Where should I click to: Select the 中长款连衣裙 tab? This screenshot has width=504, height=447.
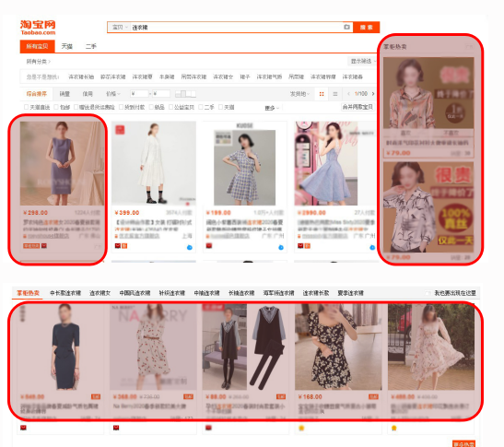(65, 293)
